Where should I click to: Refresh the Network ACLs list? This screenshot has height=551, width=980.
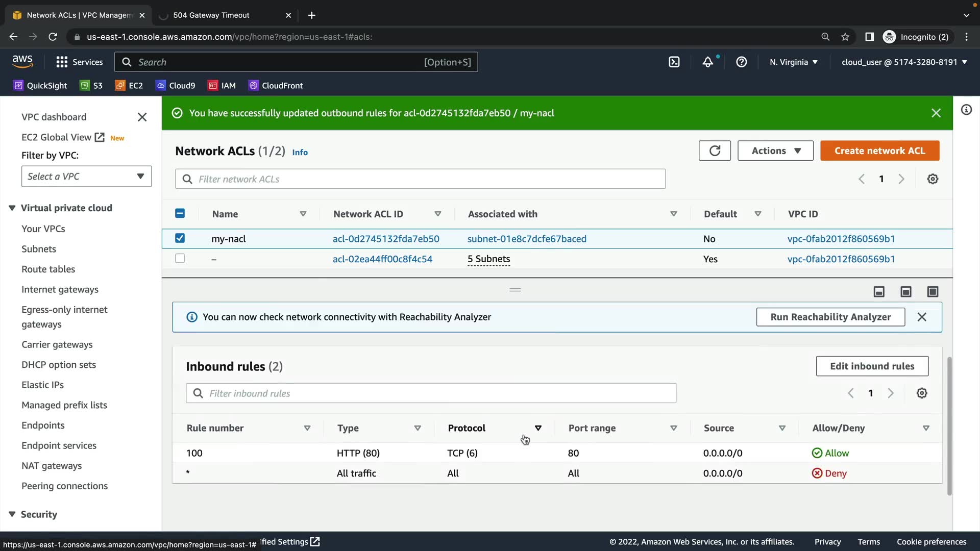(x=715, y=151)
